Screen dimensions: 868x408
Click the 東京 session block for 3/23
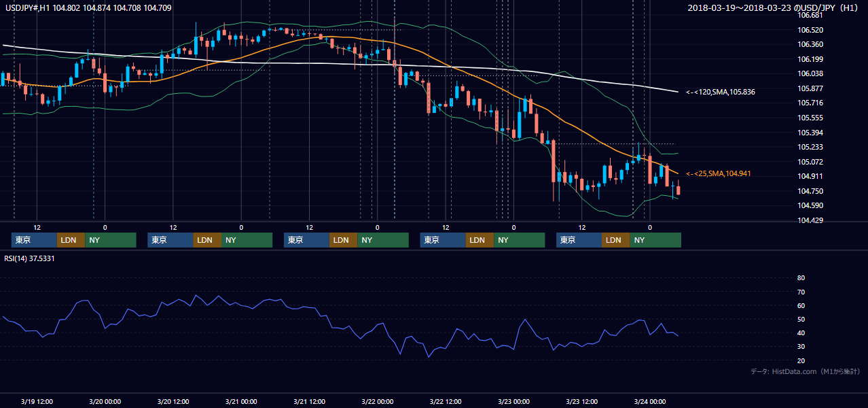click(579, 240)
